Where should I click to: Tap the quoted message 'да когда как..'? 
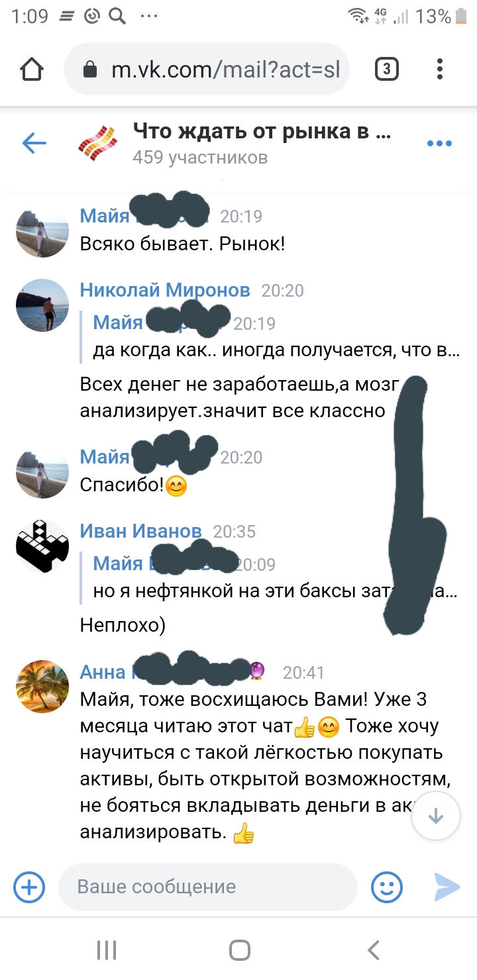[x=276, y=351]
